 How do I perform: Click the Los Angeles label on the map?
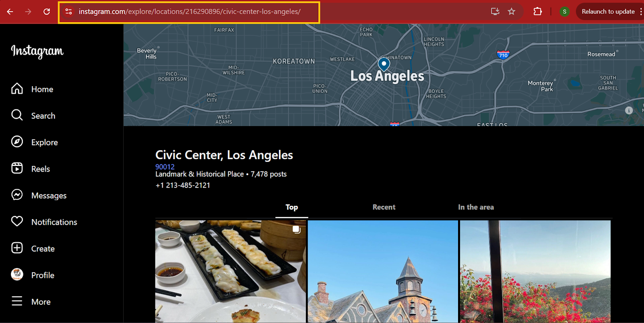click(x=387, y=76)
